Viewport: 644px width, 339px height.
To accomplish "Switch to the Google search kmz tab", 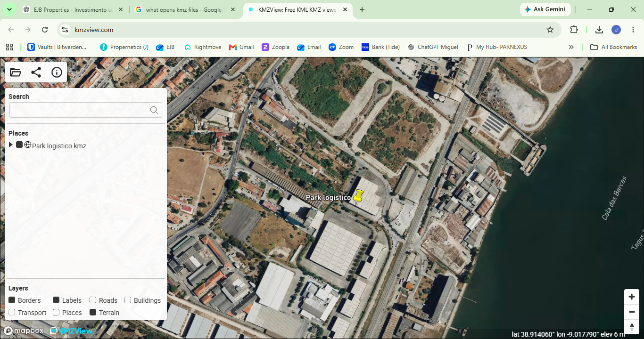I will click(185, 9).
